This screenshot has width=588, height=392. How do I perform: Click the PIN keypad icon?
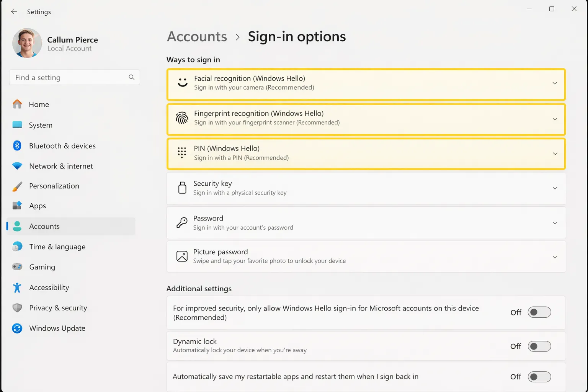pyautogui.click(x=182, y=153)
